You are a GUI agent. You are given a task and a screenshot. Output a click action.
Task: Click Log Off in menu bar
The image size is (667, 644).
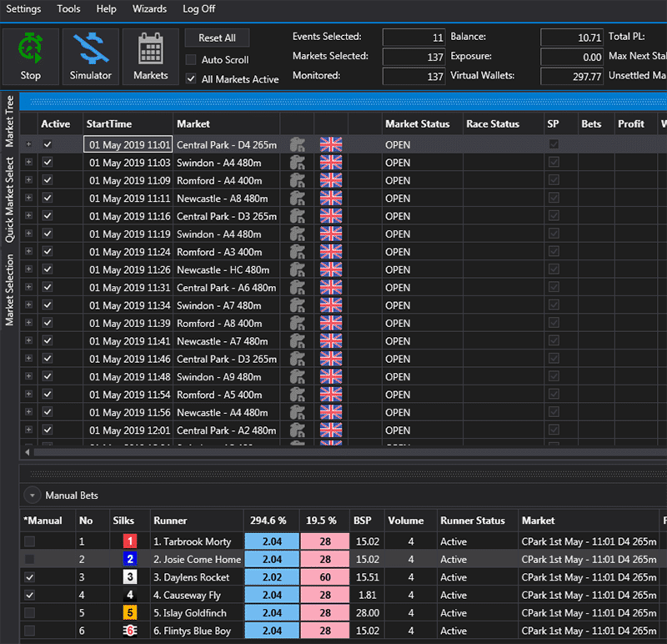(199, 9)
